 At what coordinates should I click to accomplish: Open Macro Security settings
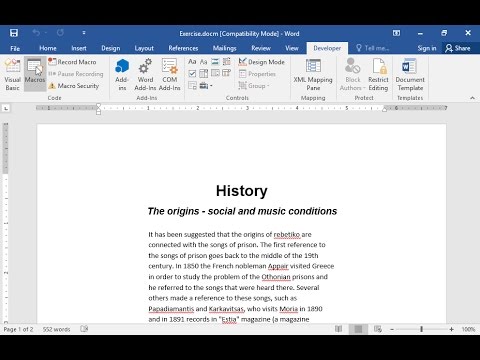pyautogui.click(x=74, y=86)
